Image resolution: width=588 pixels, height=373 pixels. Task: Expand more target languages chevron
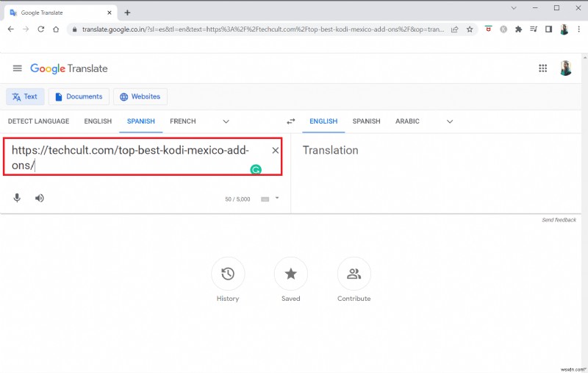coord(450,121)
